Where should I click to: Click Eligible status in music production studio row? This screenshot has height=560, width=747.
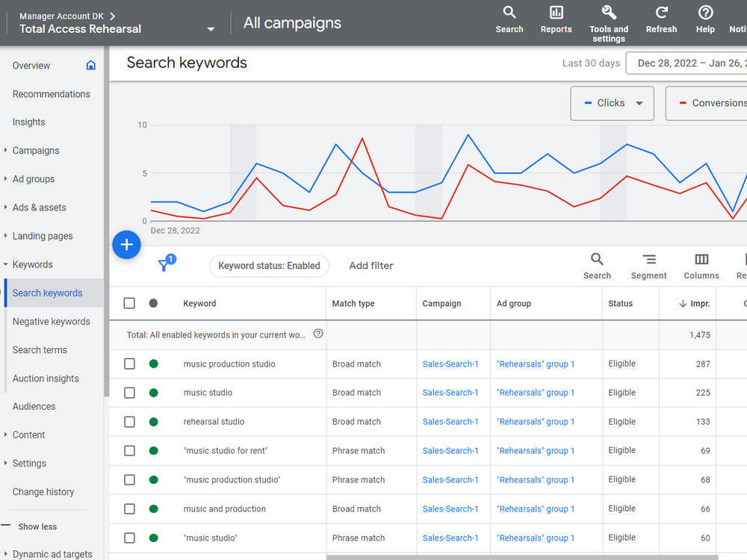coord(622,364)
